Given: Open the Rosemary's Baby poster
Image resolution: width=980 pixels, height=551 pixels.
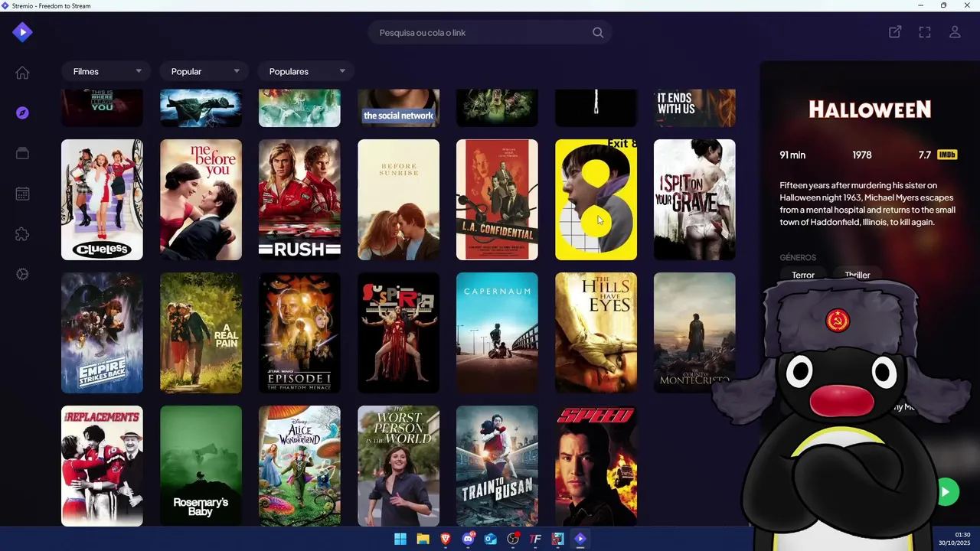Looking at the screenshot, I should pyautogui.click(x=201, y=466).
